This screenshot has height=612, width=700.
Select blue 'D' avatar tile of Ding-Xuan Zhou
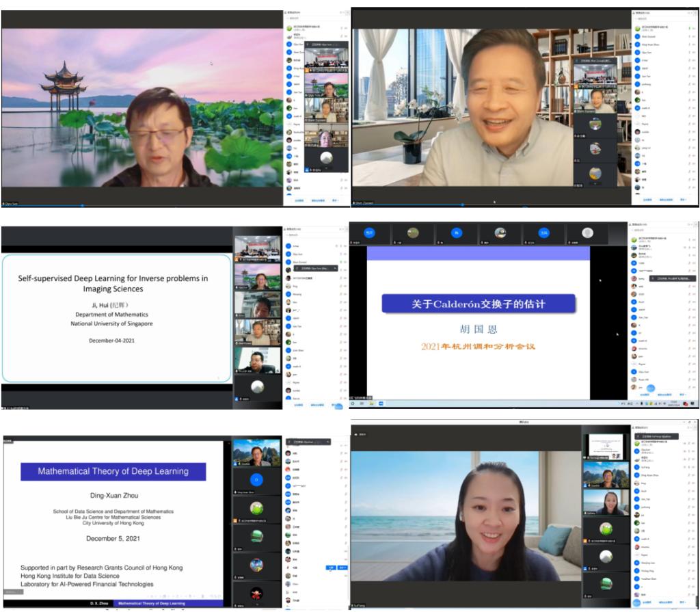tap(256, 479)
